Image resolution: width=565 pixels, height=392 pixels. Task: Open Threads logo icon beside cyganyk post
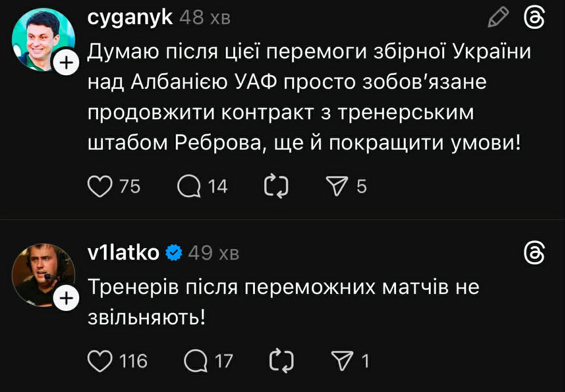coord(535,19)
